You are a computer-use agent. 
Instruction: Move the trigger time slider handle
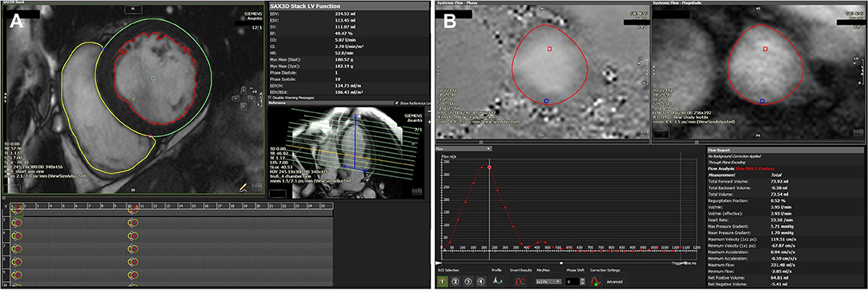(561, 264)
